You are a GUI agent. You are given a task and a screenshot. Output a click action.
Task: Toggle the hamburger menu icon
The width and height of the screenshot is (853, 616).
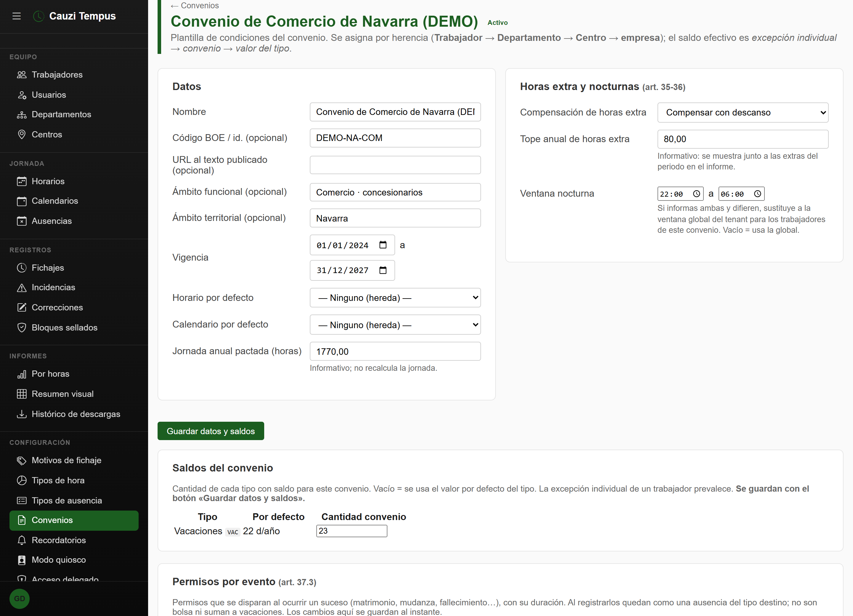(17, 16)
